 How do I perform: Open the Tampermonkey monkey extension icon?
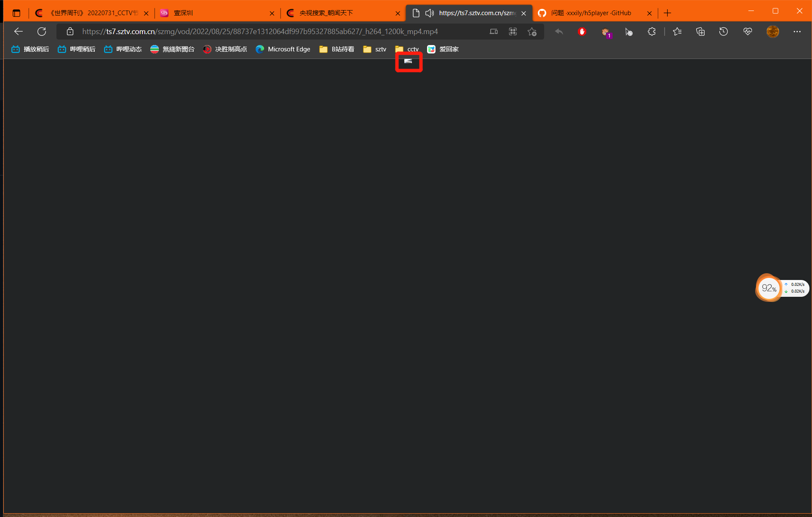606,32
